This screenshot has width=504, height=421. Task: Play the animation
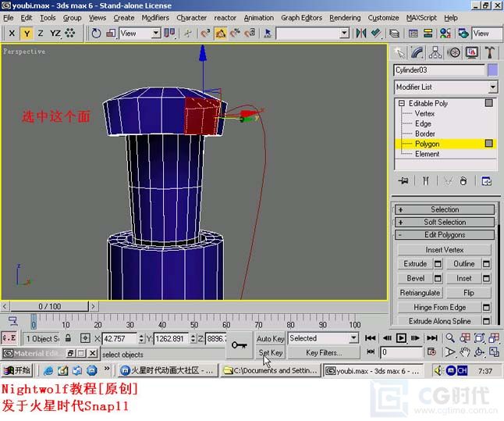coord(401,338)
